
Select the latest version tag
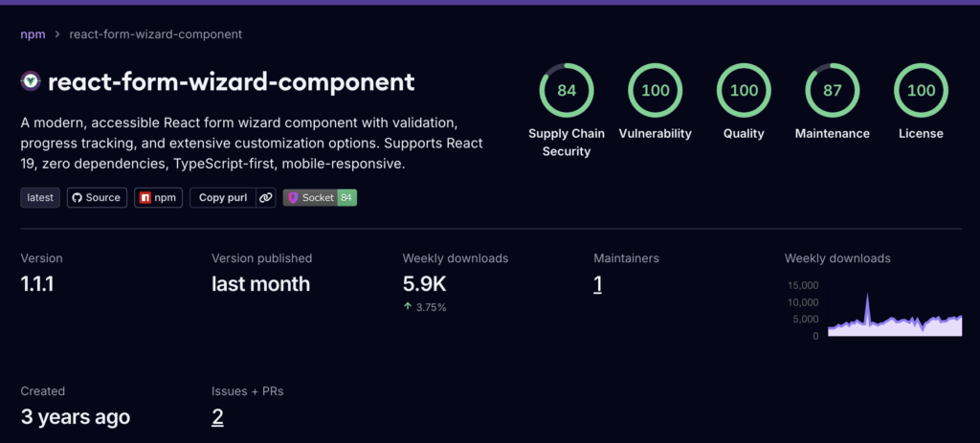click(x=40, y=197)
